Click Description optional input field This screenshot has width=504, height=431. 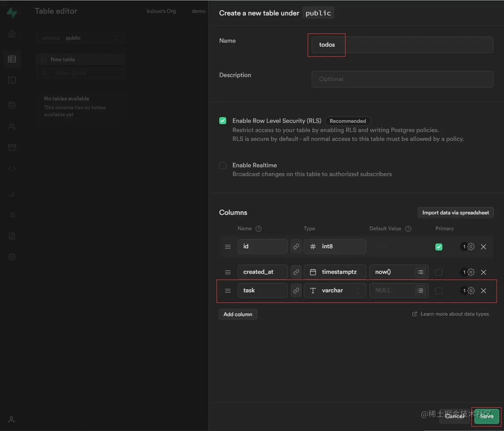(402, 79)
